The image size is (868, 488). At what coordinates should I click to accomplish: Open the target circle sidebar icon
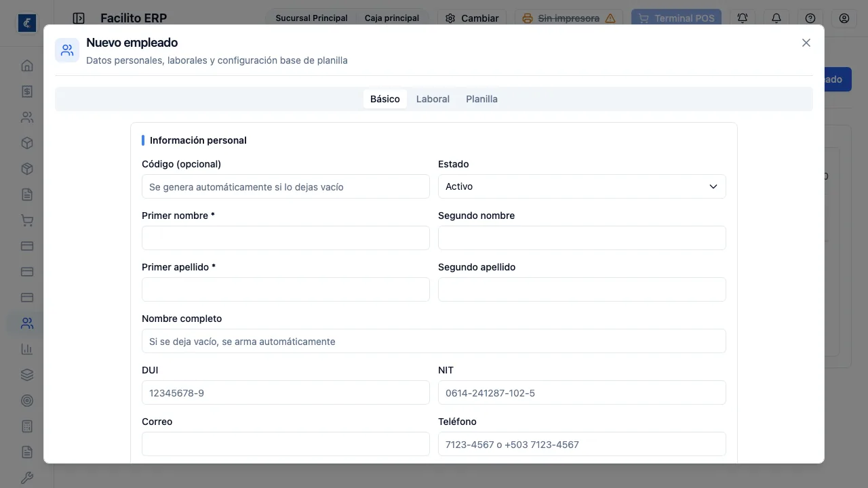[27, 401]
